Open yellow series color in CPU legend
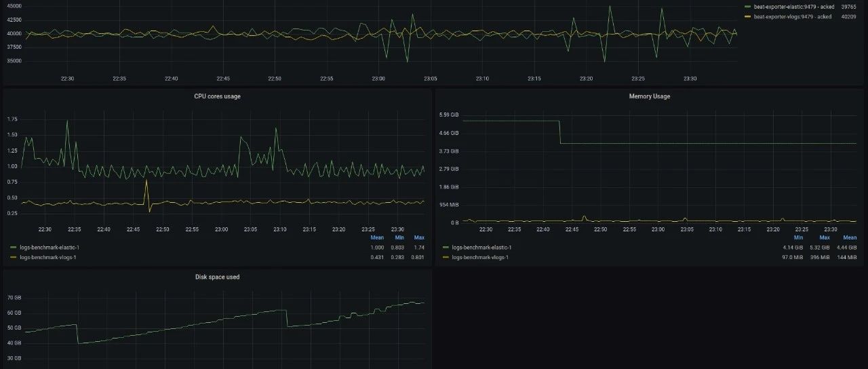The height and width of the screenshot is (369, 868). (14, 257)
